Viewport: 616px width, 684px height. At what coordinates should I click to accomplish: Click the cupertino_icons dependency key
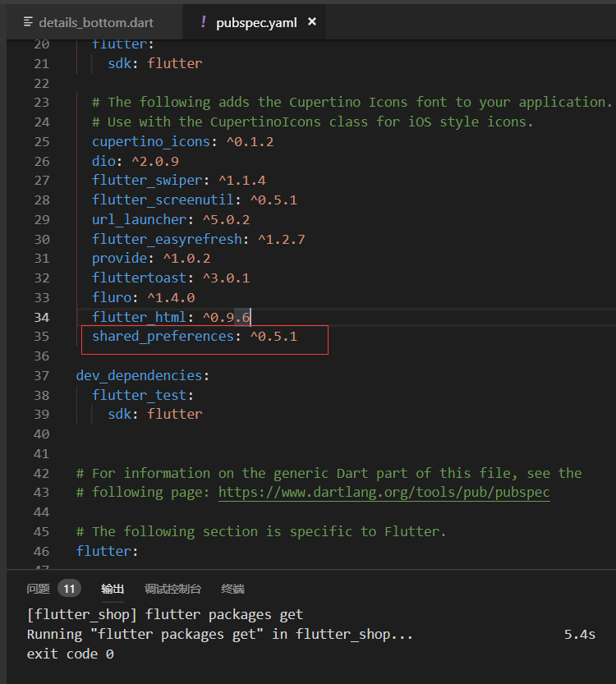(x=151, y=141)
